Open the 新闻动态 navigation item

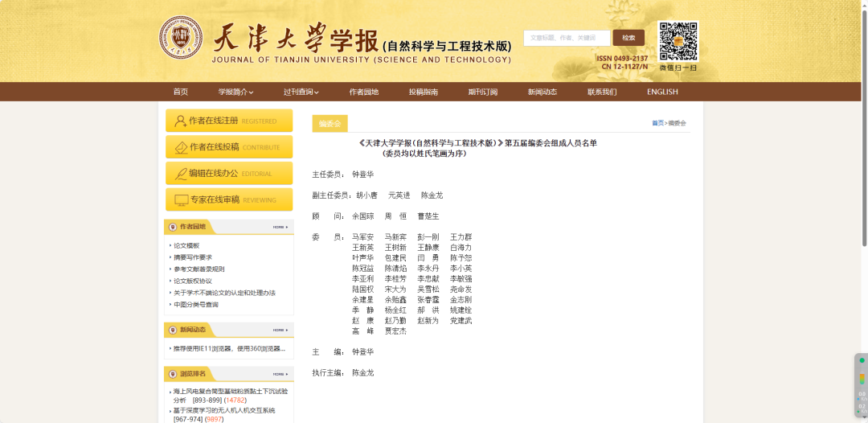coord(542,92)
